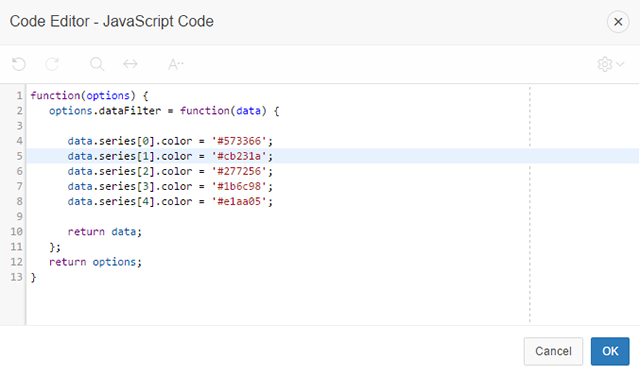Open the Find magnifier icon

click(x=97, y=64)
